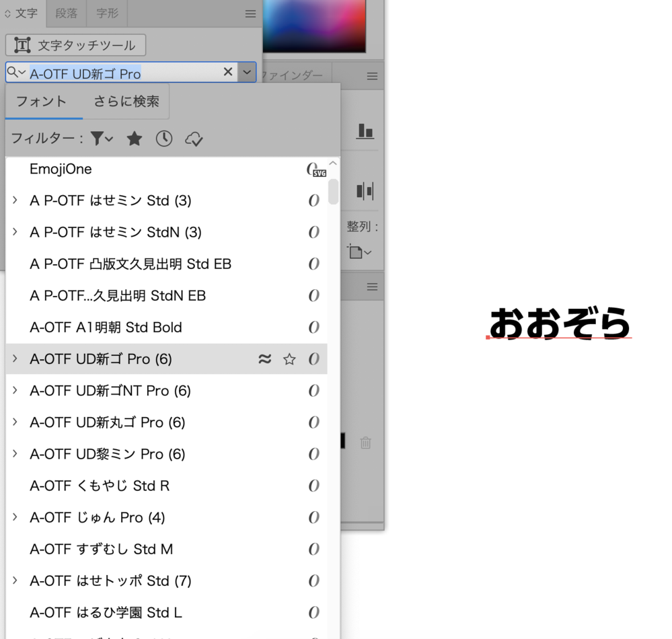
Task: Open the lower panel hamburger menu
Action: (x=372, y=287)
